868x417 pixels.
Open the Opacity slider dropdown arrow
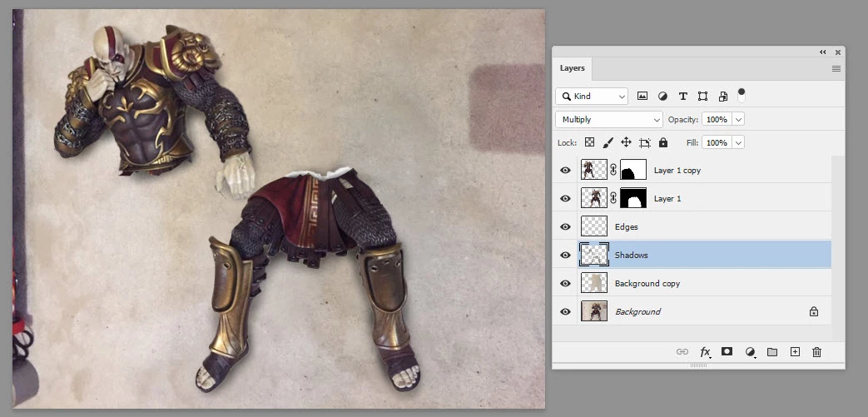[x=739, y=119]
